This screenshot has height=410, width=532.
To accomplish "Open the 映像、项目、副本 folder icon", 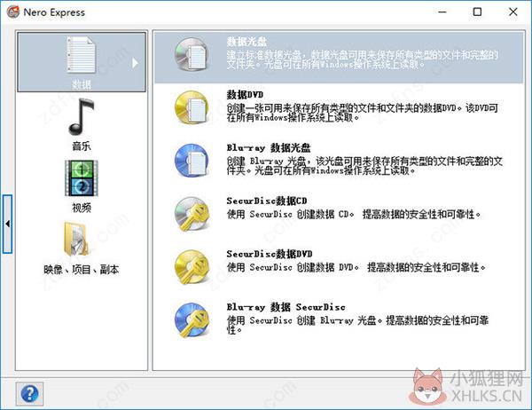I will point(76,239).
